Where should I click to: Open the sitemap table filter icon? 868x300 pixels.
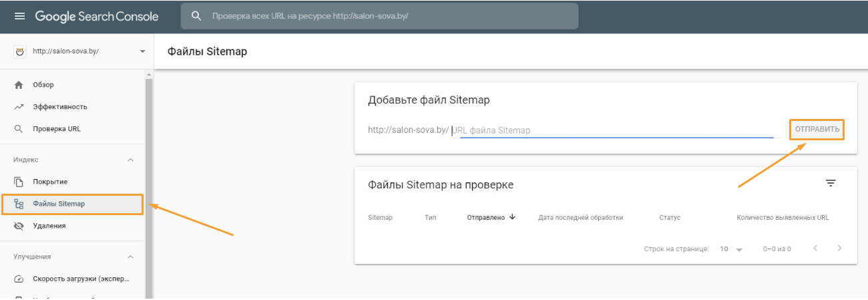click(x=831, y=183)
